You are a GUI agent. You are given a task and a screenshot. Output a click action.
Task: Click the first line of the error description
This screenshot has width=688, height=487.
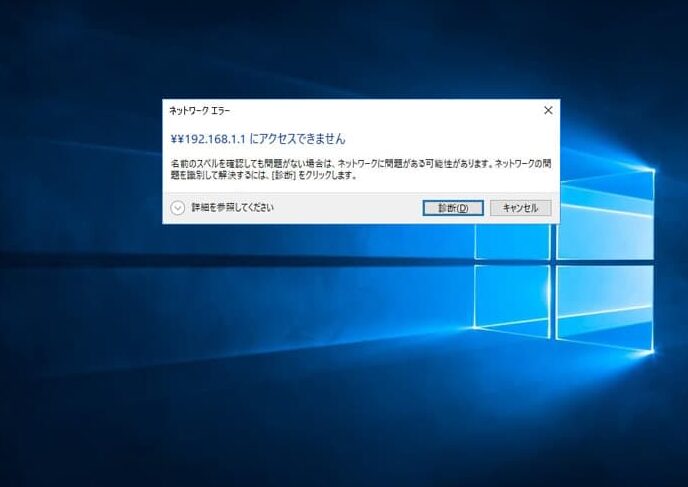pos(360,162)
